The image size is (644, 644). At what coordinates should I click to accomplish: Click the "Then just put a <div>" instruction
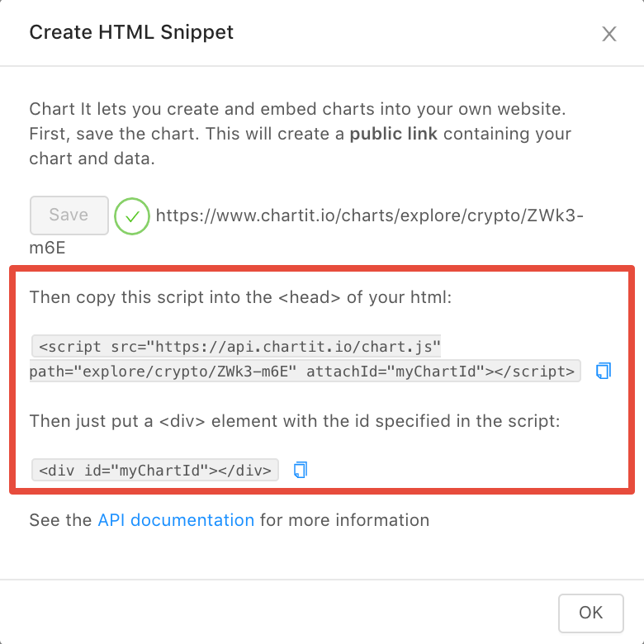coord(295,421)
